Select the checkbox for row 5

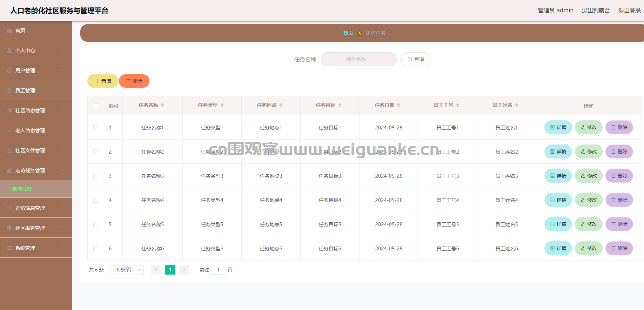96,224
